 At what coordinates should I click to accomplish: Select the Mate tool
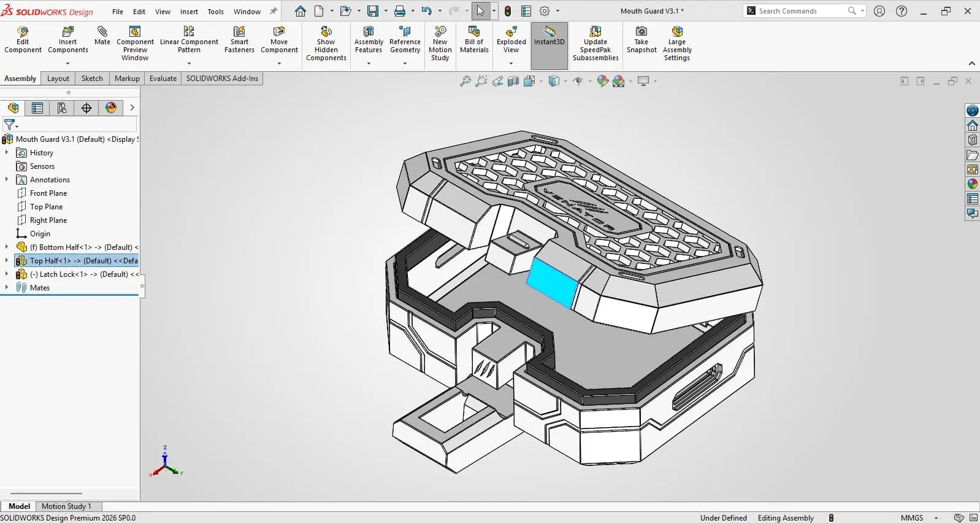click(102, 36)
